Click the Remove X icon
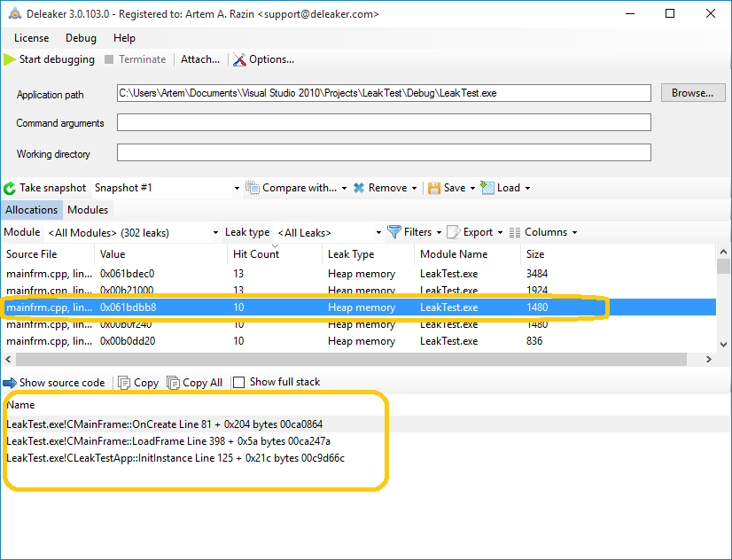 [359, 188]
